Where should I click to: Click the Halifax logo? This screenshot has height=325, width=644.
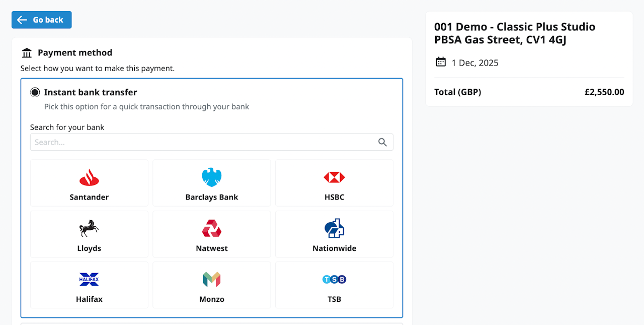89,279
